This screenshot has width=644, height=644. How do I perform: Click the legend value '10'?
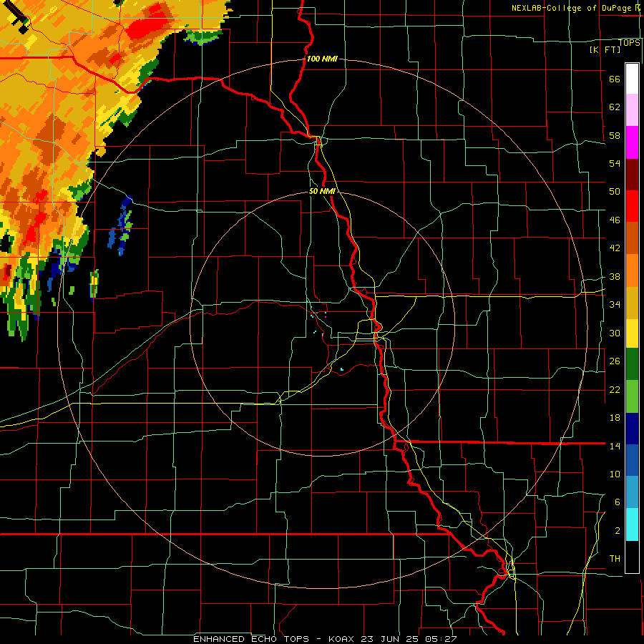pos(615,474)
